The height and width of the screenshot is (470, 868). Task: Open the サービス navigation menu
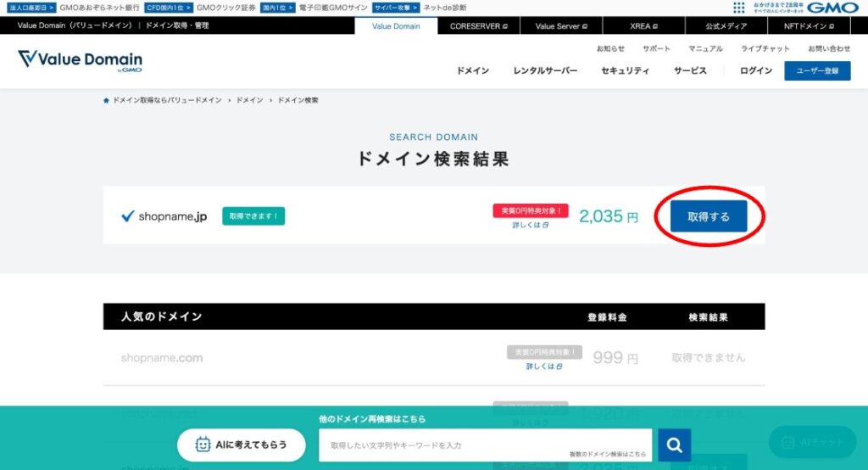[x=690, y=71]
